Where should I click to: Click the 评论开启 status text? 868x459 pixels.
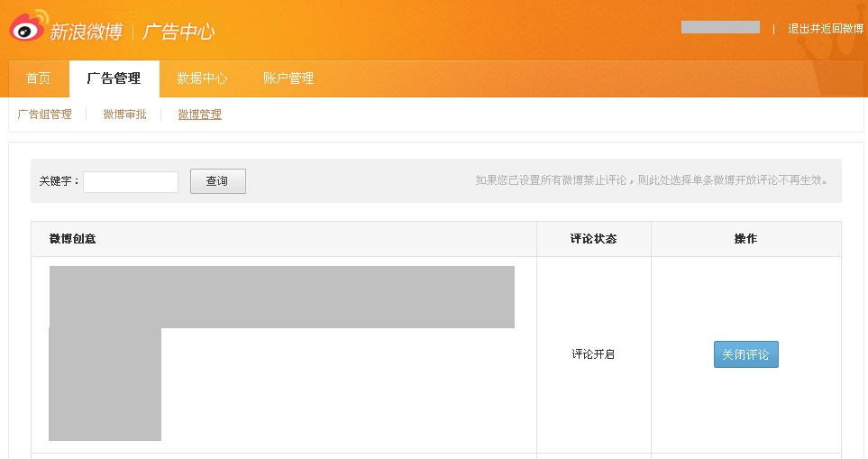click(x=593, y=354)
